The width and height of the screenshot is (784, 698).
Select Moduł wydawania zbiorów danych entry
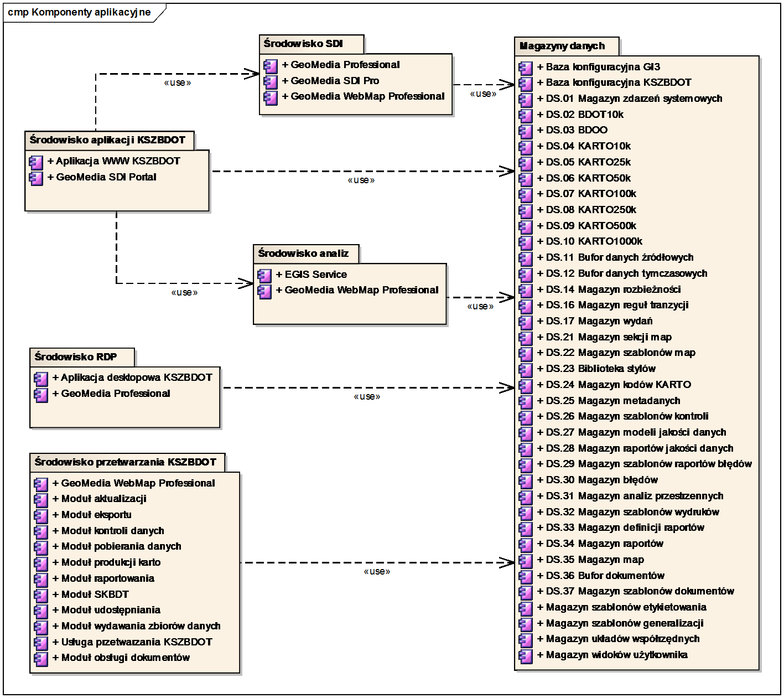pyautogui.click(x=136, y=626)
